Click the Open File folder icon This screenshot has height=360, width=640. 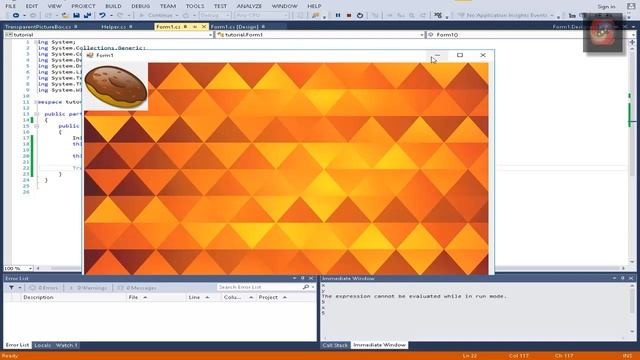[x=65, y=16]
